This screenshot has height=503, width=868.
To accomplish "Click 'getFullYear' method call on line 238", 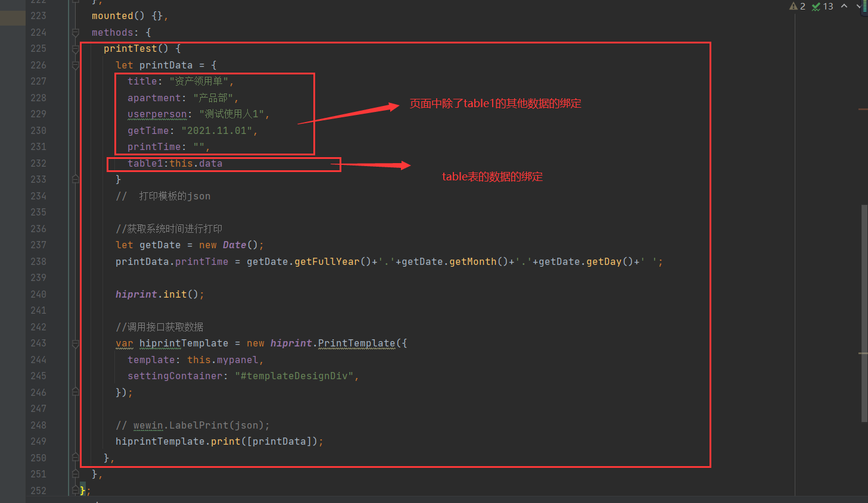I will 326,262.
